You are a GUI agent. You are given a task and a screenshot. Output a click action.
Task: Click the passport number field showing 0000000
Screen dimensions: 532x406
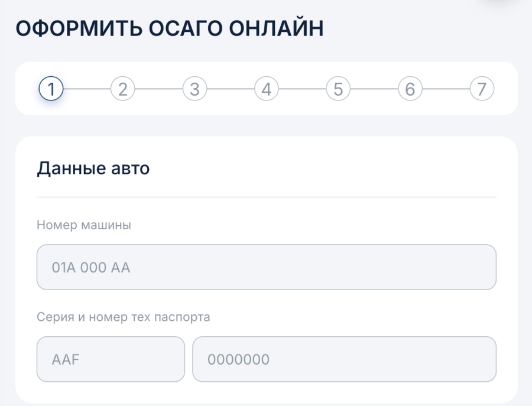(x=345, y=359)
